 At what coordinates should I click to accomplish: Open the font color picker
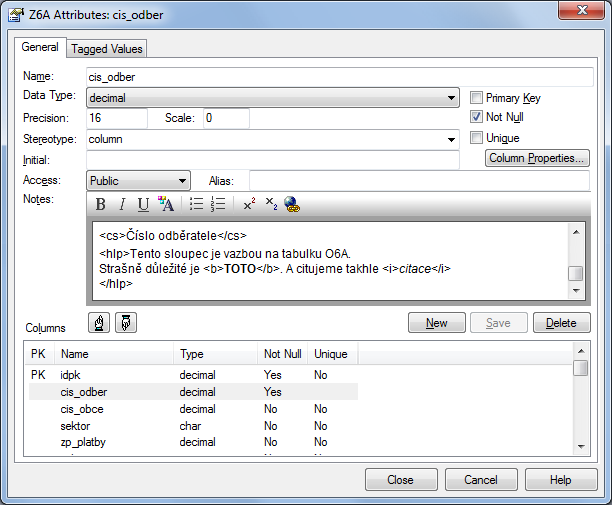point(166,205)
